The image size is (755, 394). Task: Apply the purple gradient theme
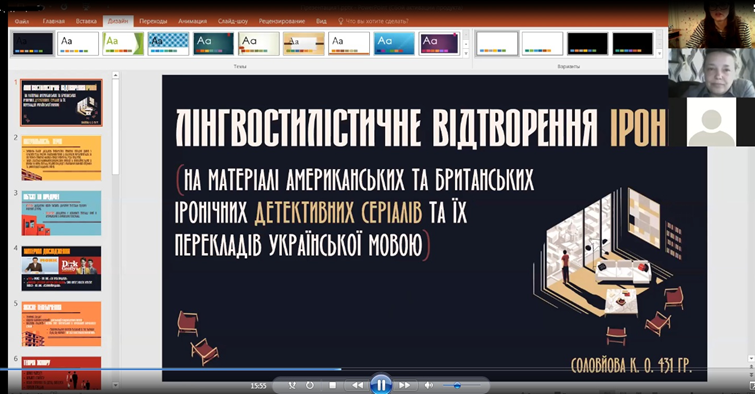pyautogui.click(x=439, y=43)
